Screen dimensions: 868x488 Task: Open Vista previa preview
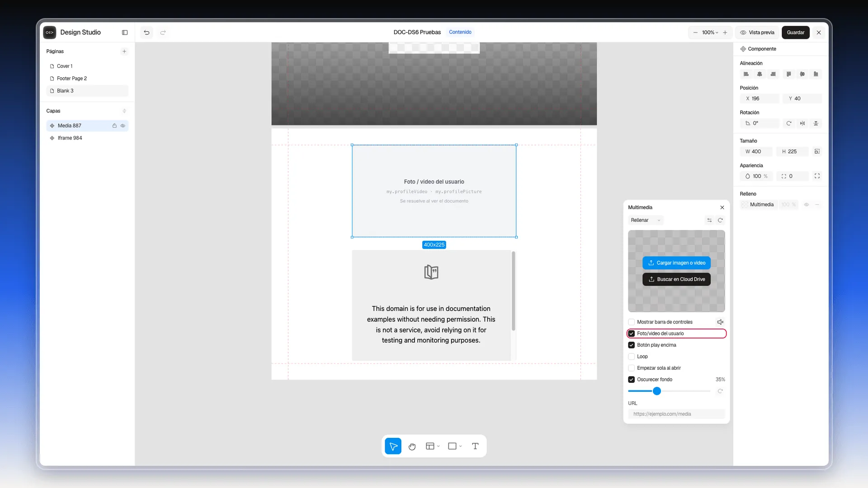click(757, 33)
